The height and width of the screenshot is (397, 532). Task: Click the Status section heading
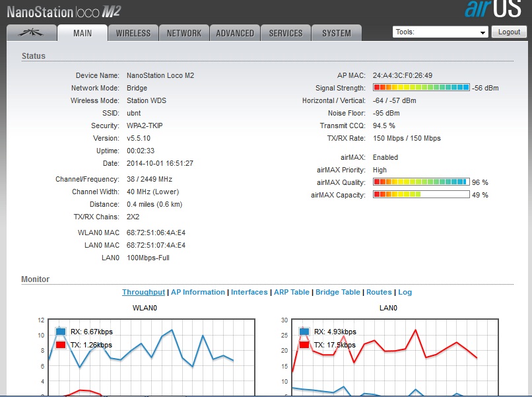pyautogui.click(x=34, y=55)
